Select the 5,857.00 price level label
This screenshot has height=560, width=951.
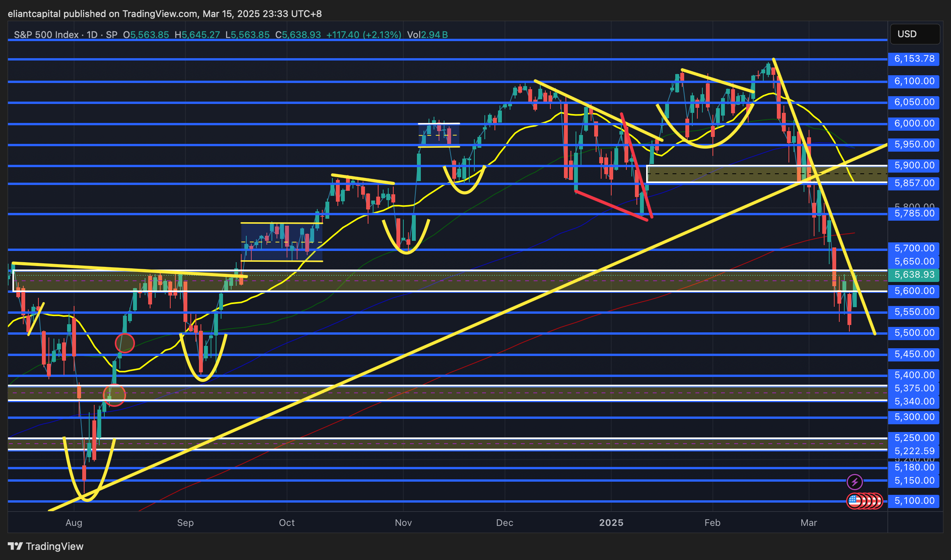pos(914,183)
